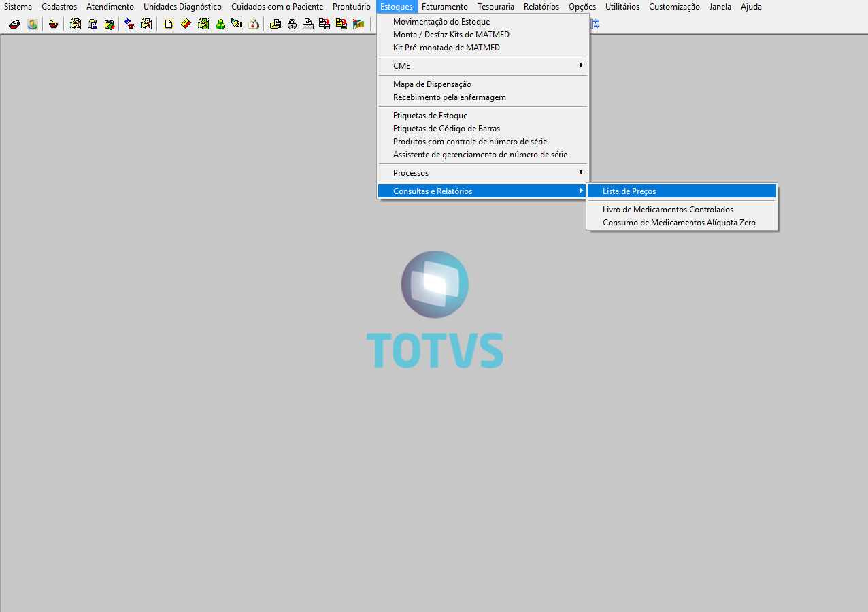Open the Customização menu
This screenshot has width=868, height=612.
click(674, 7)
